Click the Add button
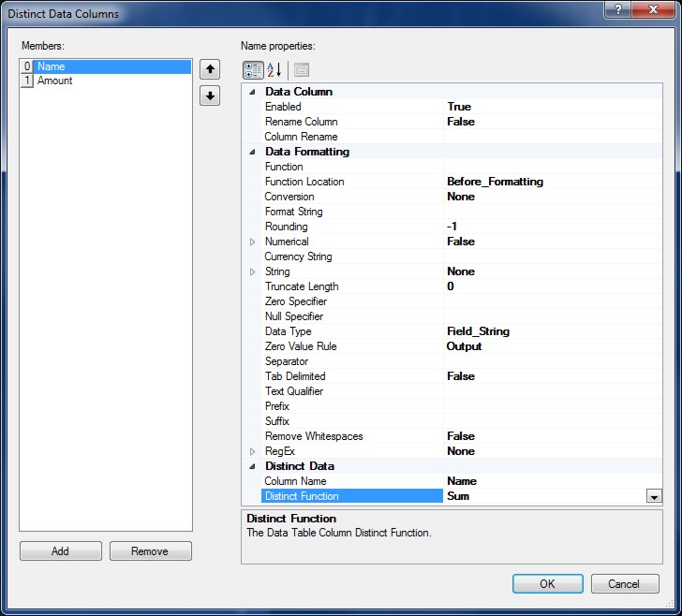The height and width of the screenshot is (616, 682). (x=60, y=551)
